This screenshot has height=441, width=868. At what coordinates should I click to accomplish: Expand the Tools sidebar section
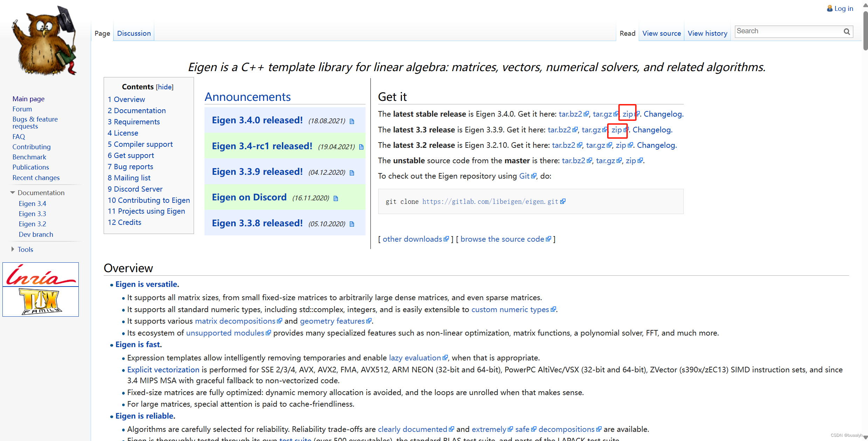coord(13,249)
